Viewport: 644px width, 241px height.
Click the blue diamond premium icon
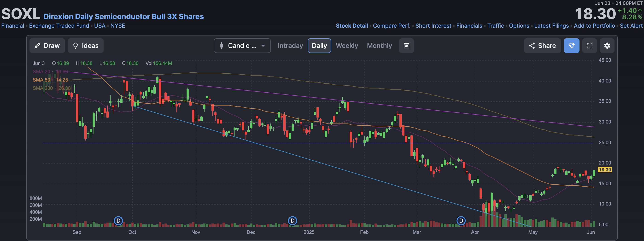click(x=571, y=46)
